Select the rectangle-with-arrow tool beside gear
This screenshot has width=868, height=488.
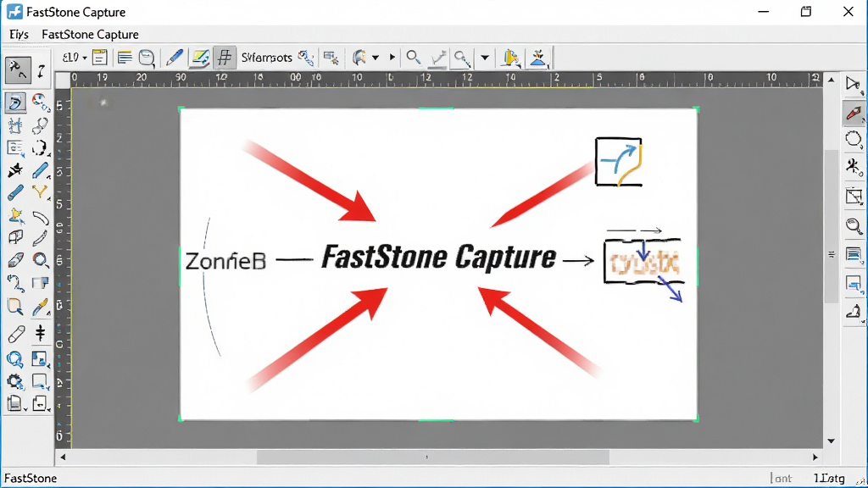click(x=40, y=382)
